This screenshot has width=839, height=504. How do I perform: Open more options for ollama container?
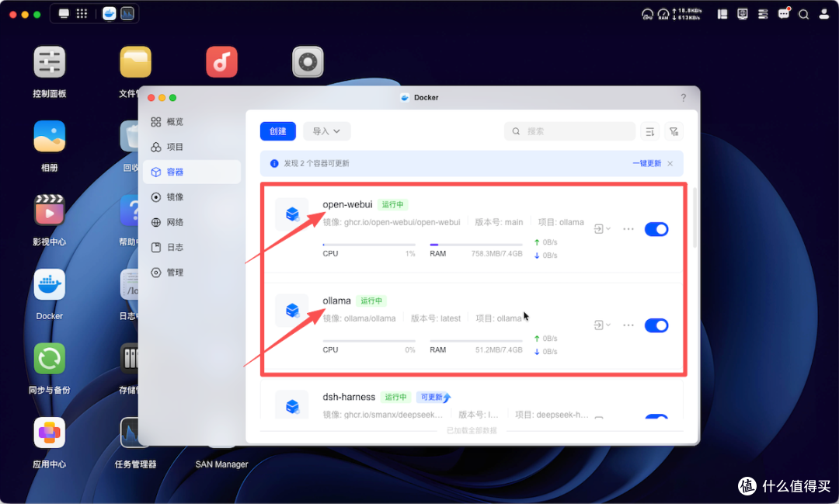[x=628, y=325]
